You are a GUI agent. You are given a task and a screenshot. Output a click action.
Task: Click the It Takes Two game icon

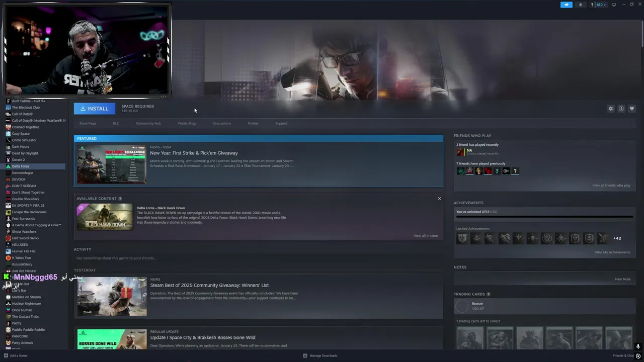click(x=8, y=258)
